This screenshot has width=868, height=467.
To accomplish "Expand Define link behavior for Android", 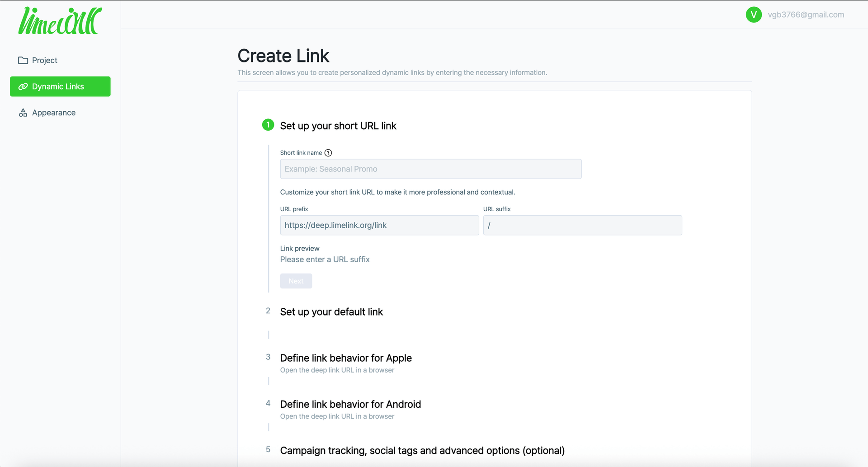I will (x=350, y=404).
